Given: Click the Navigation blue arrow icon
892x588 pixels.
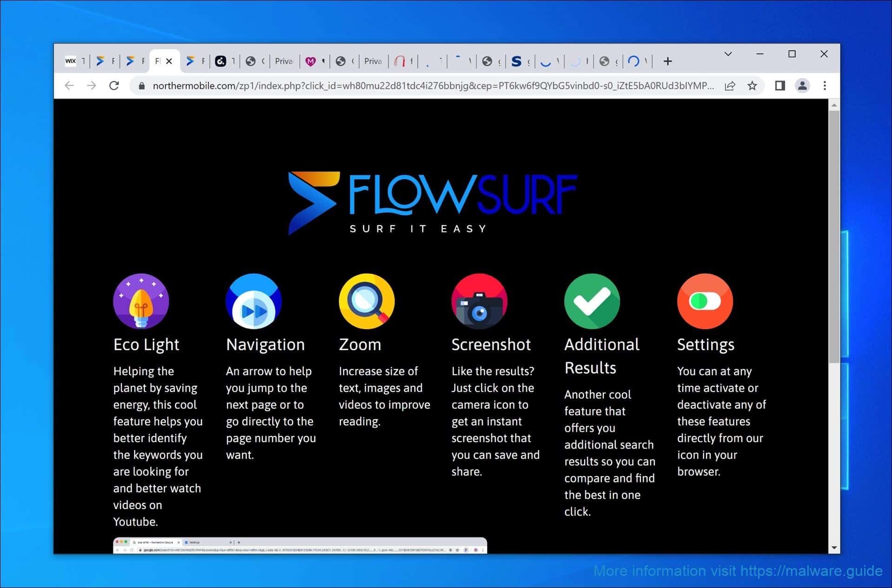Looking at the screenshot, I should pyautogui.click(x=253, y=301).
